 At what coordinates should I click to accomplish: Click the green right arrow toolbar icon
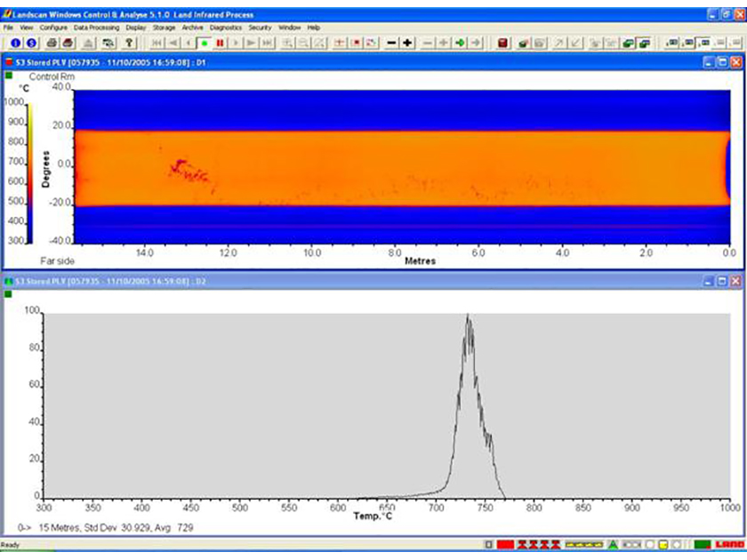coord(460,43)
